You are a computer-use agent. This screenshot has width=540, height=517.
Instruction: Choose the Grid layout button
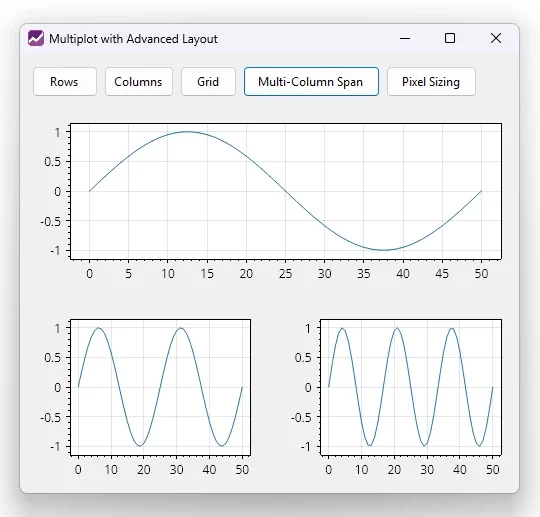(208, 82)
